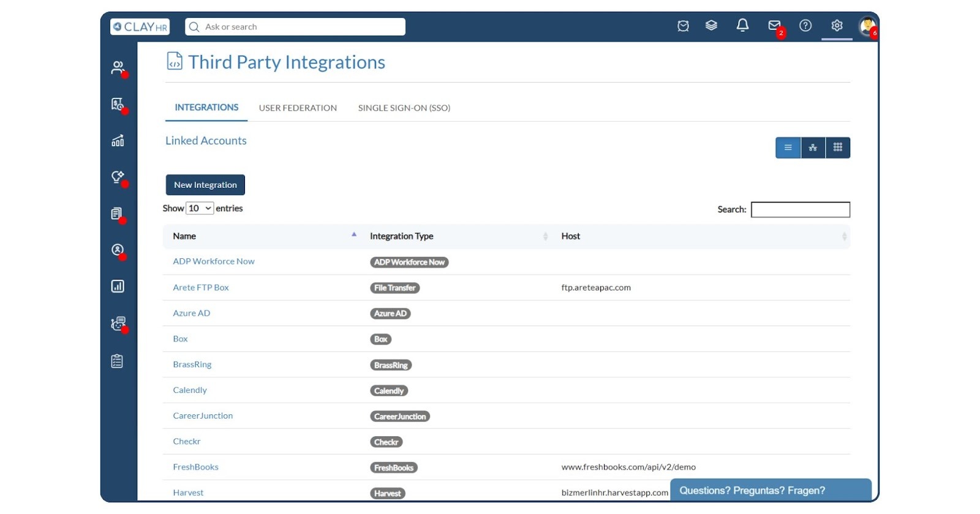Open the Harvest link

tap(188, 493)
